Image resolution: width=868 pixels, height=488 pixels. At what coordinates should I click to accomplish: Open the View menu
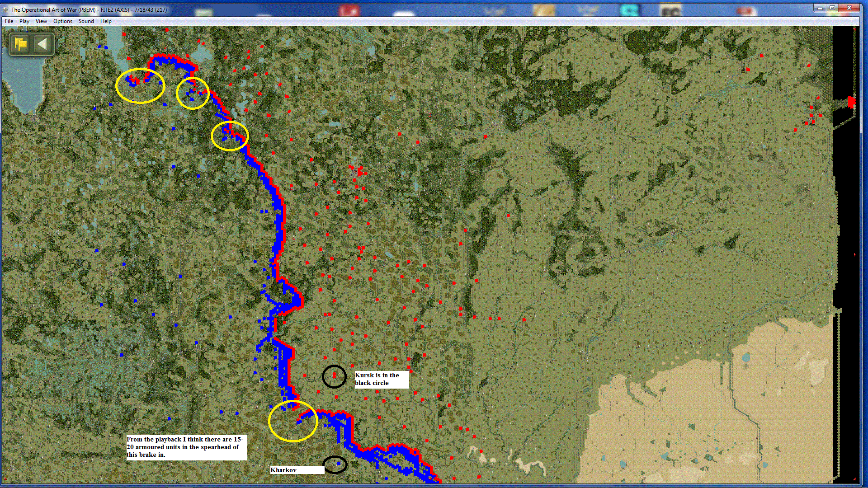(x=41, y=21)
